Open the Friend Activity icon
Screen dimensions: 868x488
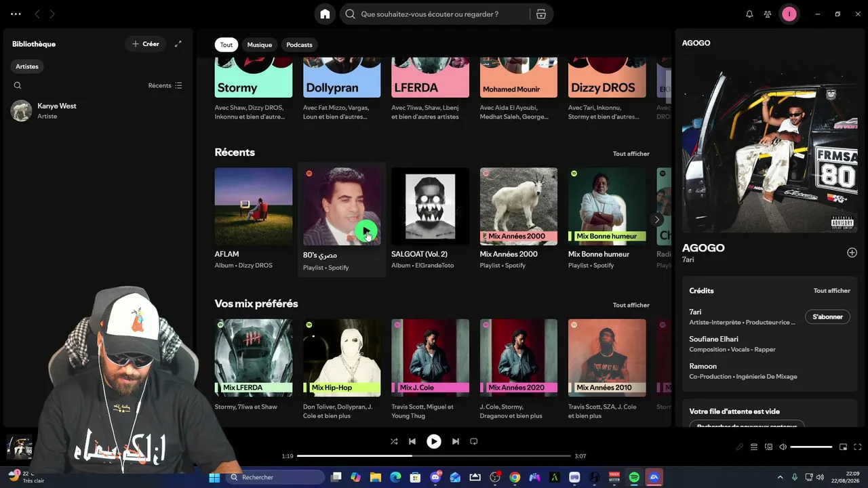pos(768,14)
